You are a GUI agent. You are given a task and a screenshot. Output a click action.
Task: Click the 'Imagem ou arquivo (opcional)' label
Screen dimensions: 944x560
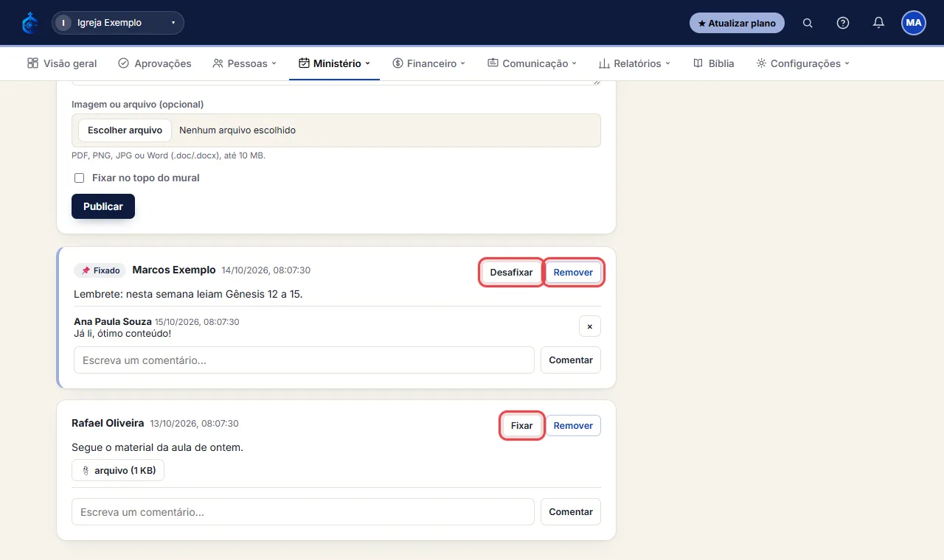(x=138, y=104)
